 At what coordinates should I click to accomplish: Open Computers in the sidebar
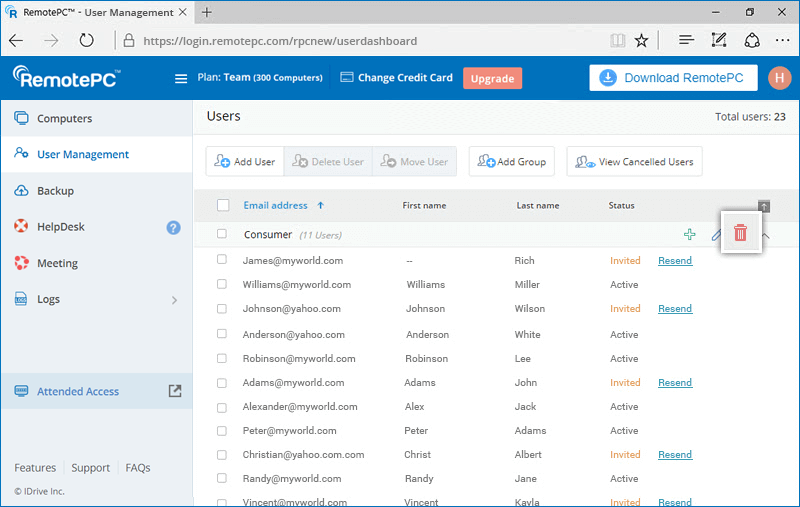tap(97, 118)
